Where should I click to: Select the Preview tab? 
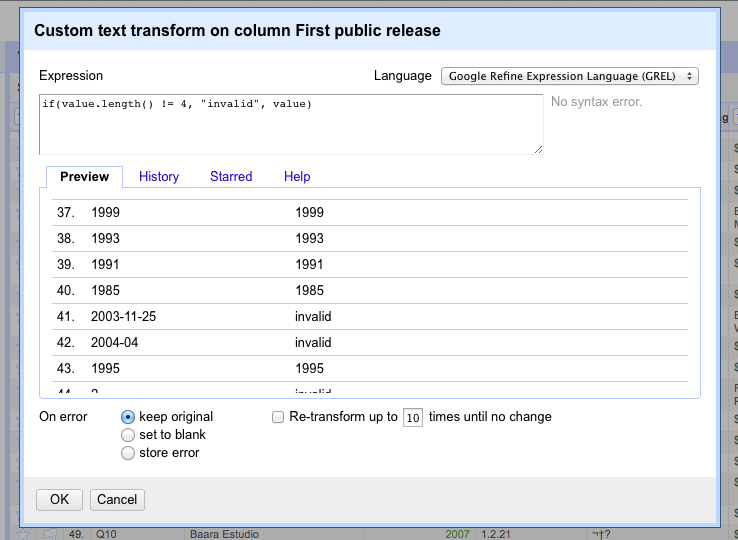pyautogui.click(x=84, y=177)
